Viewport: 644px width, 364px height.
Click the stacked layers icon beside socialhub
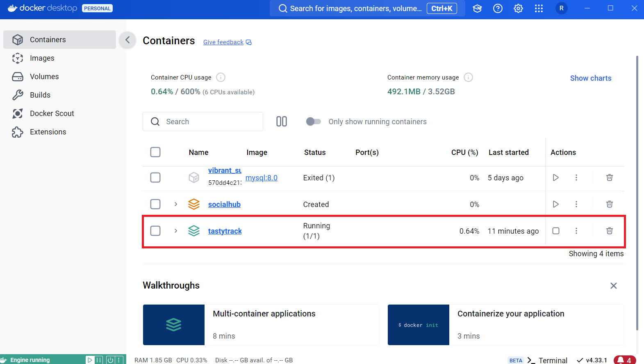tap(194, 204)
